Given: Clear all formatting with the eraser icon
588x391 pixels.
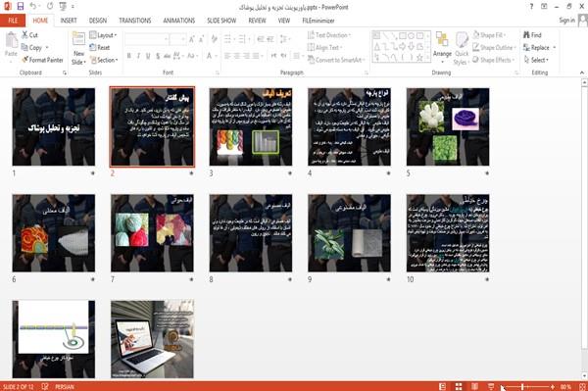Looking at the screenshot, I should pos(214,39).
